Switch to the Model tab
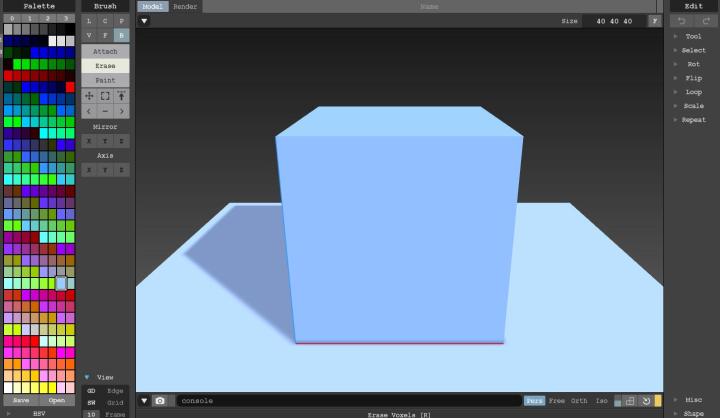720x418 pixels. 152,6
